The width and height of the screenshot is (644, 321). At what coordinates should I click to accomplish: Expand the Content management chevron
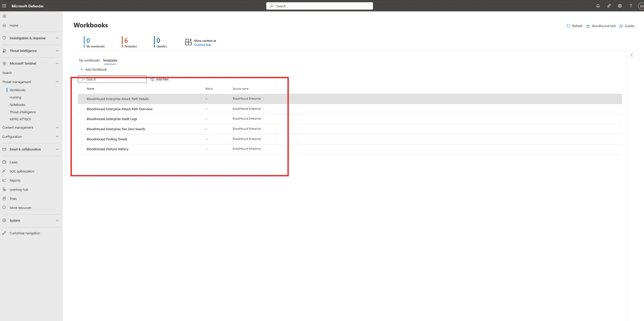click(57, 127)
